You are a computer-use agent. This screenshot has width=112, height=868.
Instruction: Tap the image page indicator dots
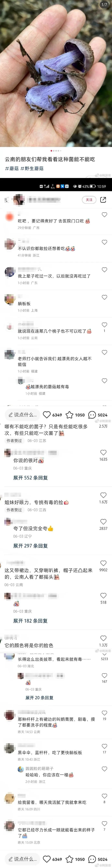(x=56, y=151)
